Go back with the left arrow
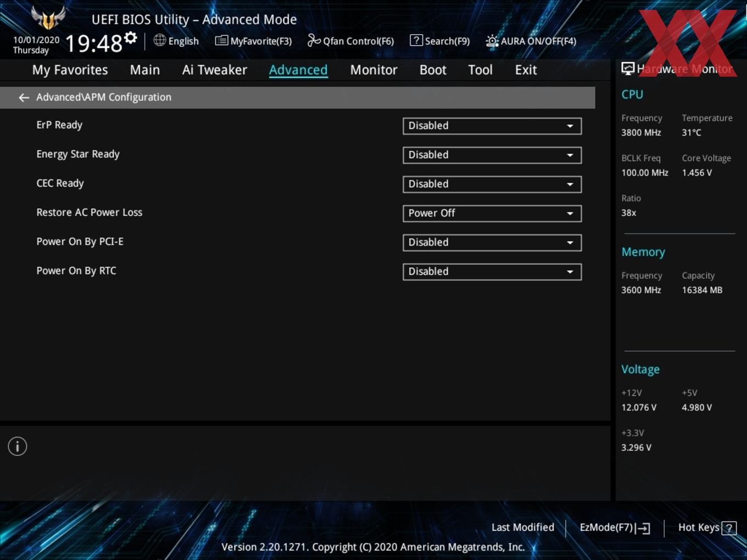This screenshot has height=560, width=747. click(24, 97)
